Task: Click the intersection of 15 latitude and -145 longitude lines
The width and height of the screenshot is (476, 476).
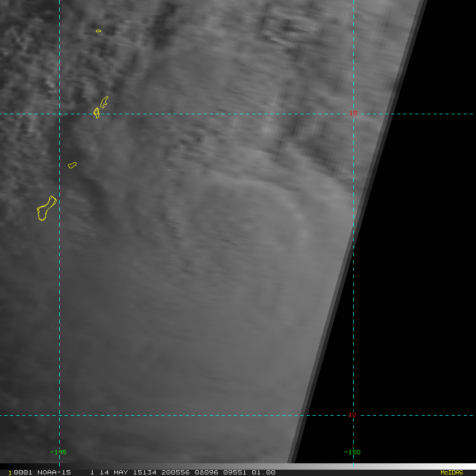Action: click(59, 114)
